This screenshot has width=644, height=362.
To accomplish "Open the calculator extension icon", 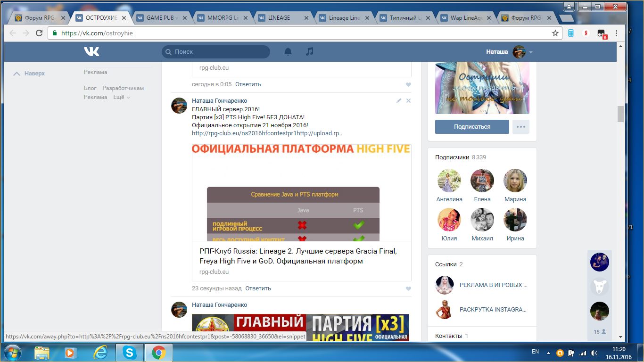I will tap(571, 33).
